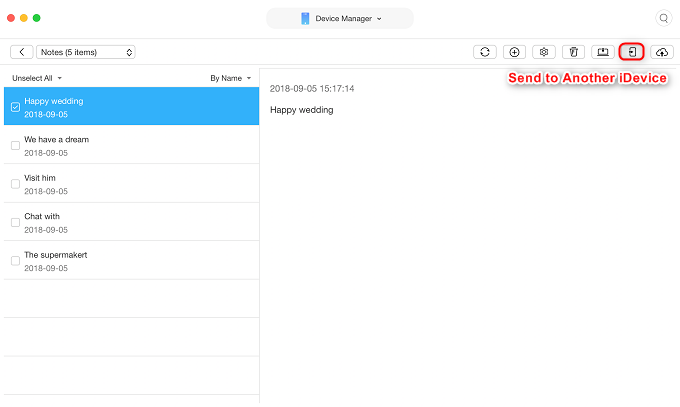Open the By Name sort dropdown
Image resolution: width=680 pixels, height=407 pixels.
pos(231,78)
